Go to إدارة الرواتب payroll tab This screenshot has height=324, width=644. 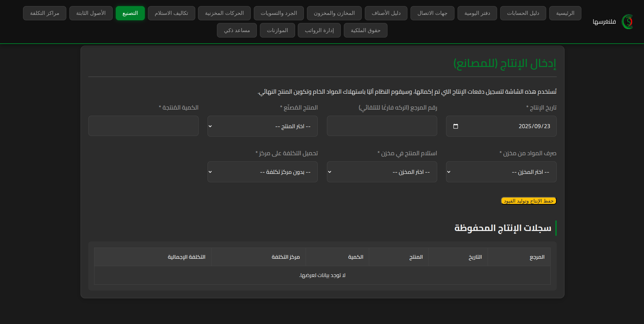pos(319,30)
